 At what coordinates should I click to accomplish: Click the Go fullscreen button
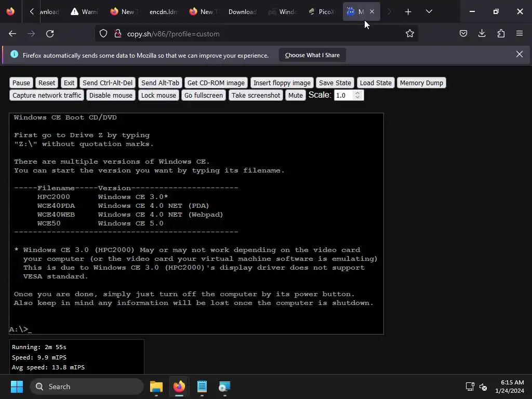204,96
